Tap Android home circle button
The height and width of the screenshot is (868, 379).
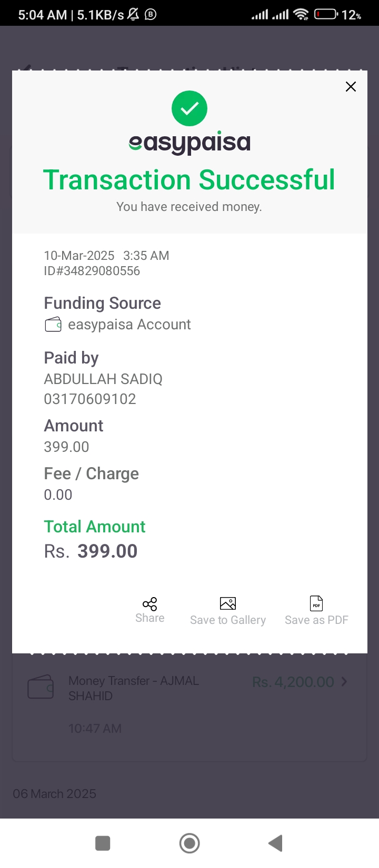189,843
